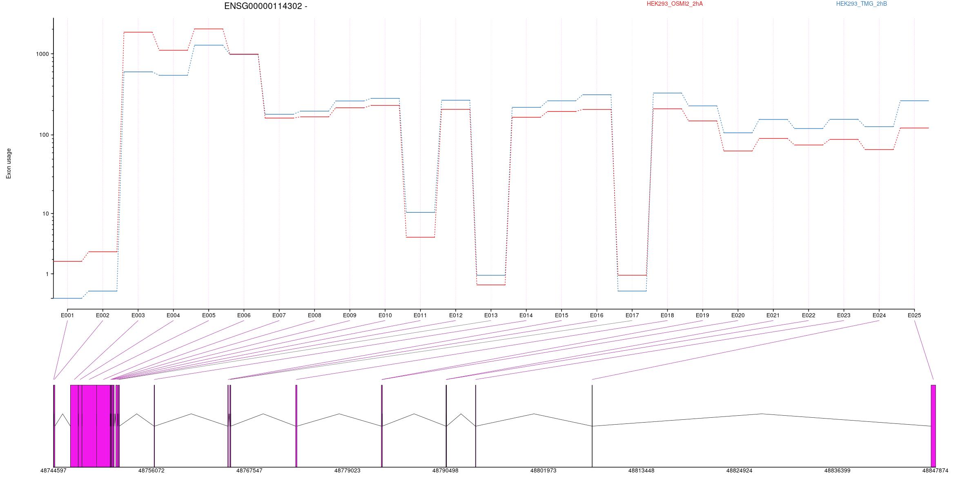980x490 pixels.
Task: Select the HEK293_TMG_2hB legend label
Action: coord(862,4)
